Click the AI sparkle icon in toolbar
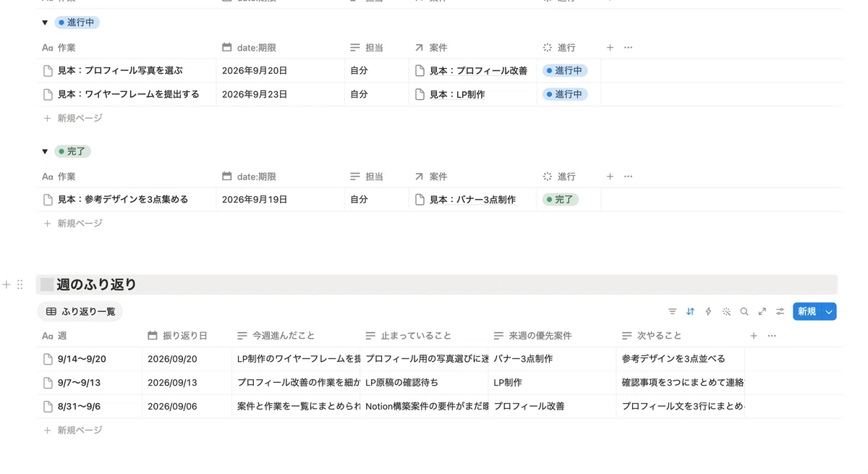The width and height of the screenshot is (868, 474). 726,312
